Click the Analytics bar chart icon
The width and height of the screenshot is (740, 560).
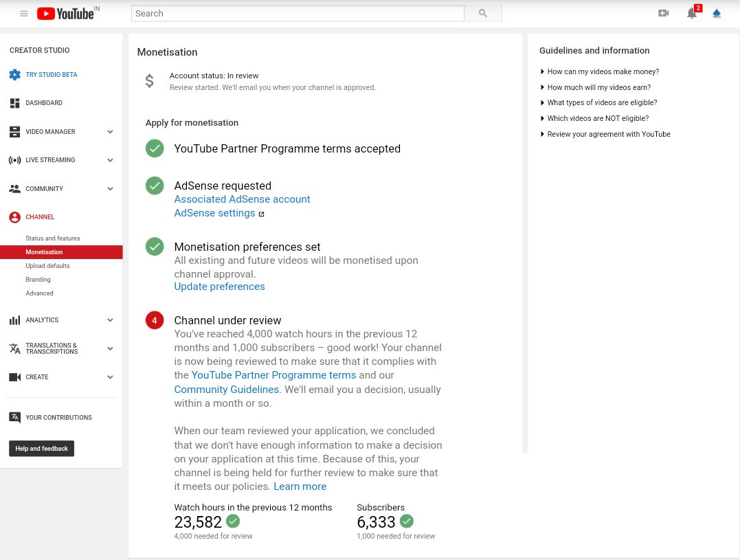point(14,320)
